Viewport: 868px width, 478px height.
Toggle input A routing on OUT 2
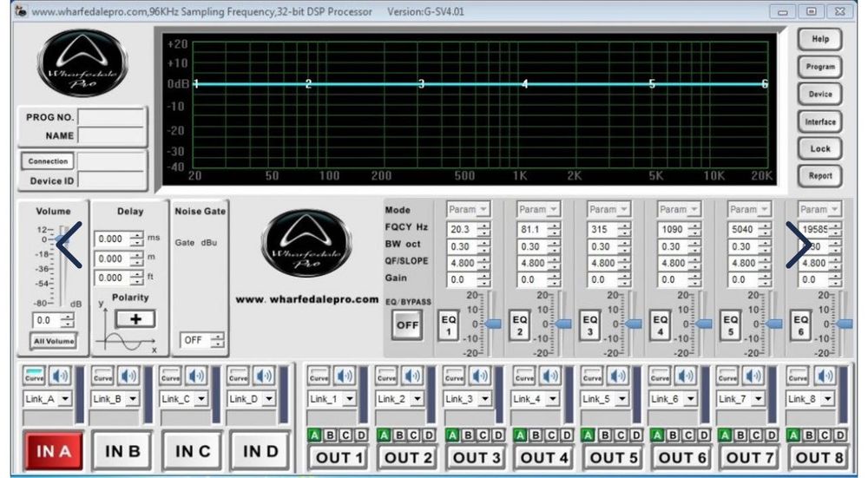382,435
